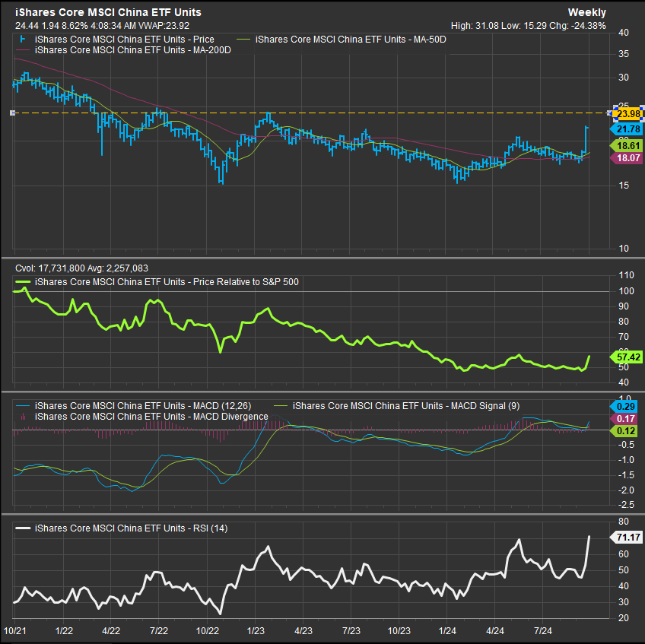This screenshot has width=645, height=644.
Task: Click the MACD Divergence histogram legend icon
Action: (x=23, y=417)
